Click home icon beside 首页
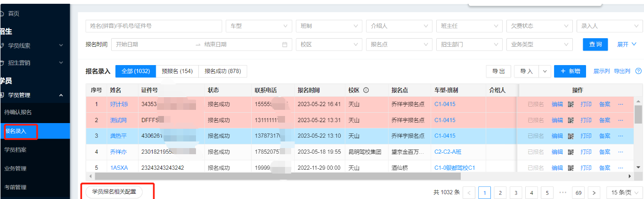644x199 pixels. pos(2,14)
